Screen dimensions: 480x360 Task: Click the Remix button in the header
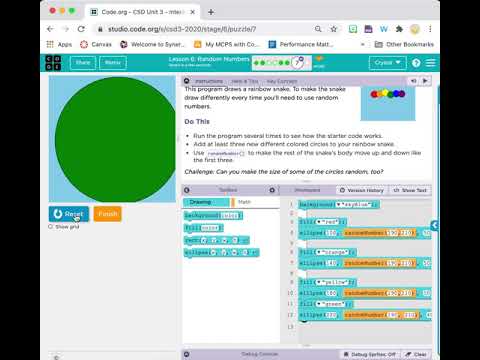coord(113,63)
